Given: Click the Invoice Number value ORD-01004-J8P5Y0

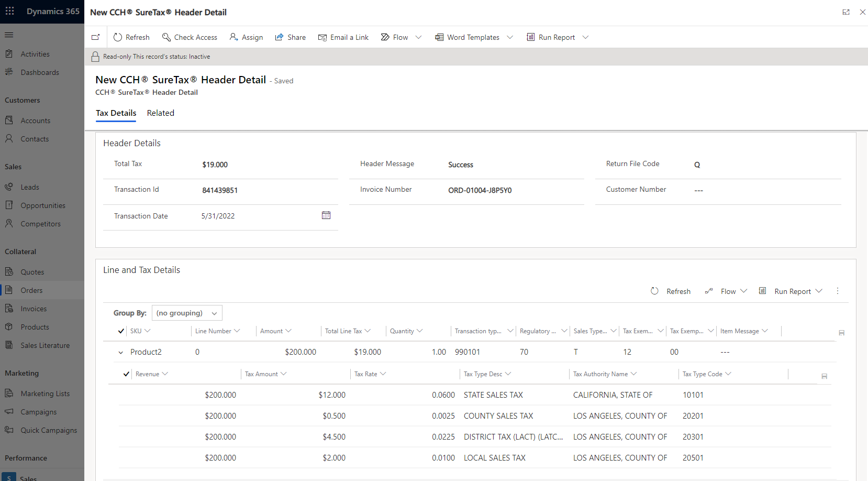Looking at the screenshot, I should click(480, 190).
